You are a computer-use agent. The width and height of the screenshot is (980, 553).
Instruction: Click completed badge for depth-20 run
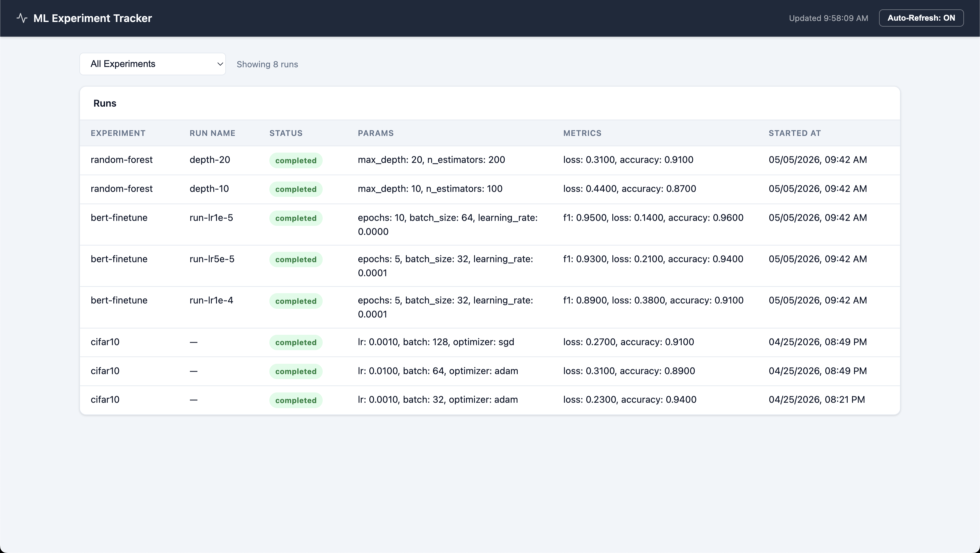pos(296,161)
